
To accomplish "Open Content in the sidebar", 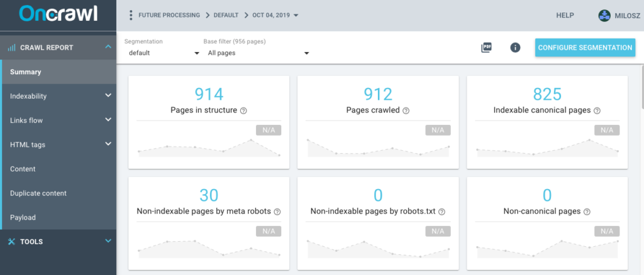I will pos(58,169).
